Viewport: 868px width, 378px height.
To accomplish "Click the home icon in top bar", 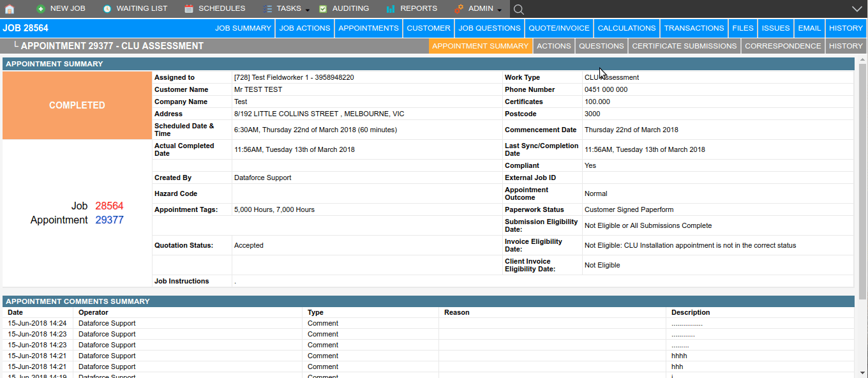I will tap(10, 9).
